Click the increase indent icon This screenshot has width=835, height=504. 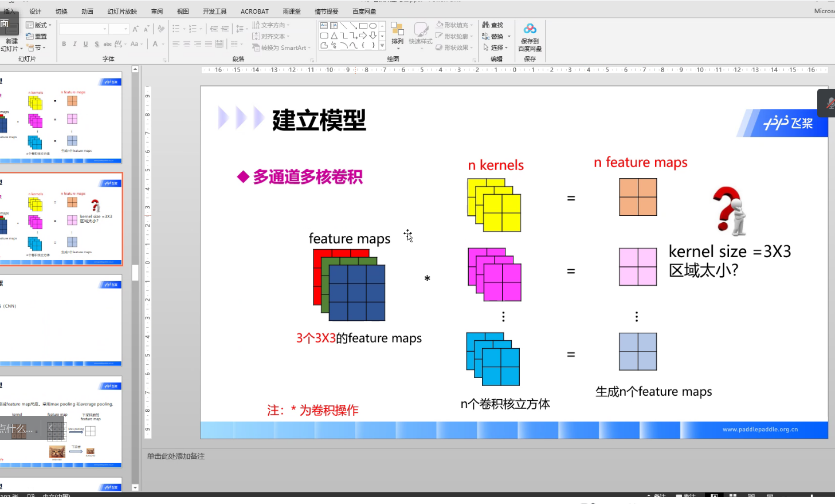(225, 29)
